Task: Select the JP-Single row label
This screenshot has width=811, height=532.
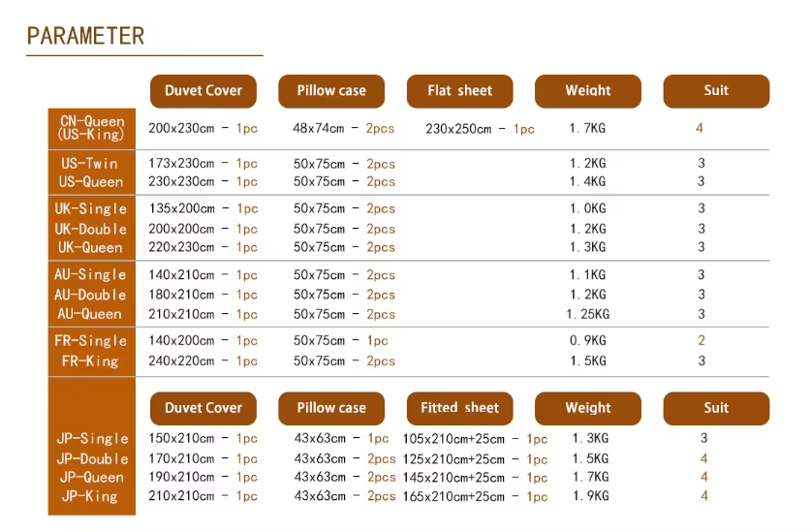Action: pos(93,438)
